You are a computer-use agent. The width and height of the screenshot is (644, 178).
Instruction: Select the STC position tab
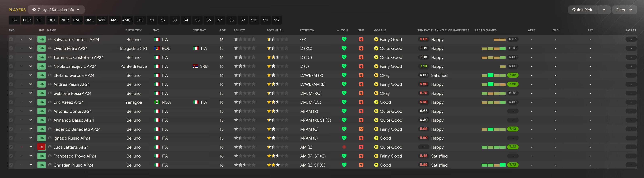click(140, 20)
